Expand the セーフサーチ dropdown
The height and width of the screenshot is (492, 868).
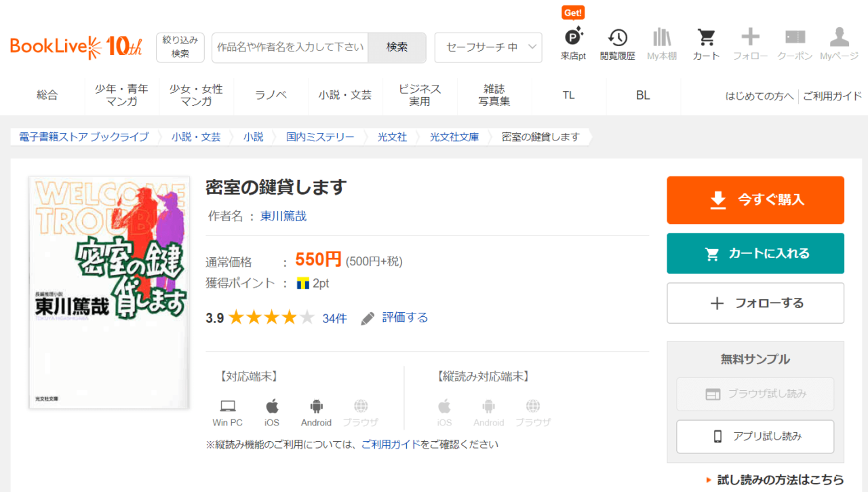pos(488,48)
